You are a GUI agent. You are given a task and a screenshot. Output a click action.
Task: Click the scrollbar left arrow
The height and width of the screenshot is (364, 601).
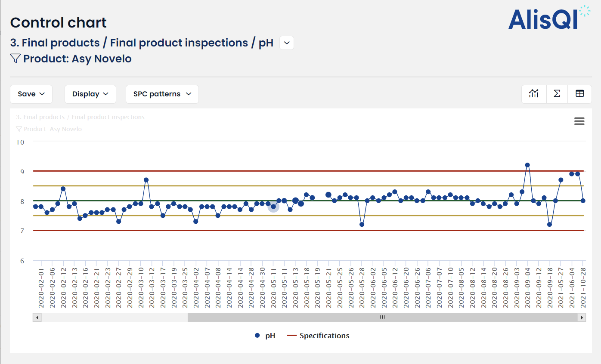(37, 318)
